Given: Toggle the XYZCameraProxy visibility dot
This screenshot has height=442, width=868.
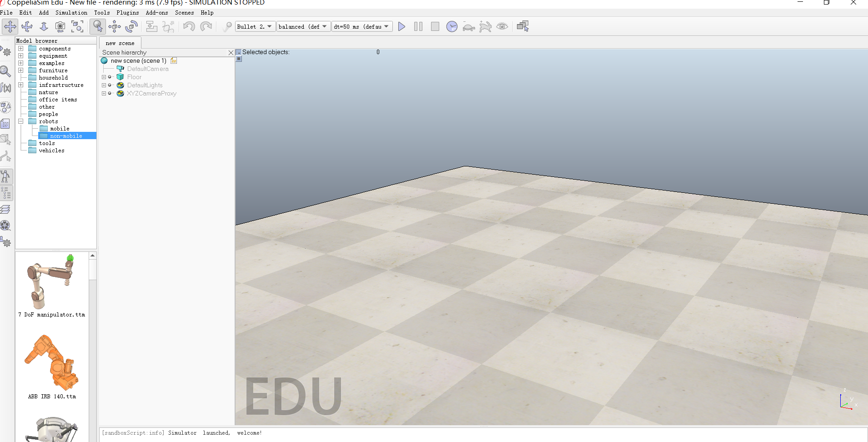Looking at the screenshot, I should pyautogui.click(x=110, y=93).
